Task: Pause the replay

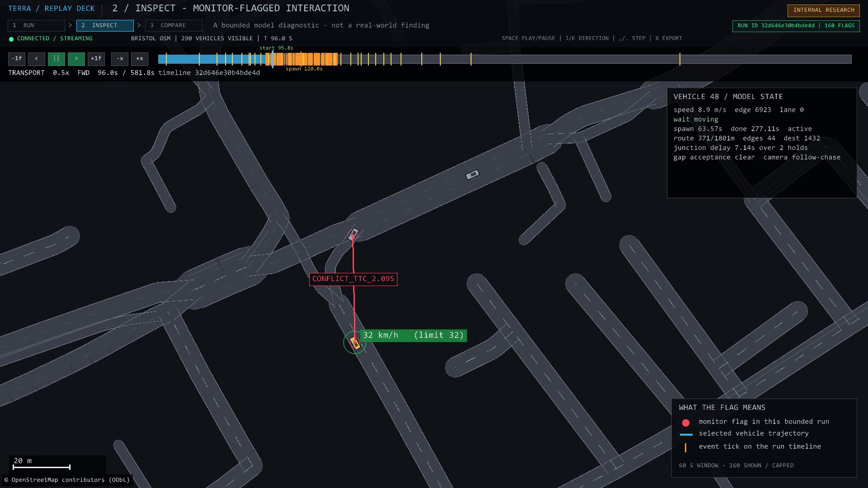Action: [x=57, y=59]
